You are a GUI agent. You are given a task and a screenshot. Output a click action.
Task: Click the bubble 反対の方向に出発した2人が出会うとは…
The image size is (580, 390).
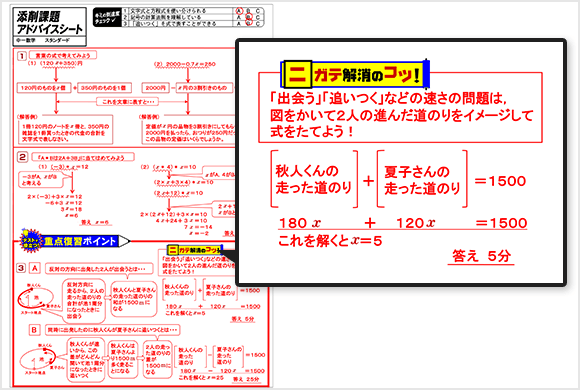coord(99,269)
